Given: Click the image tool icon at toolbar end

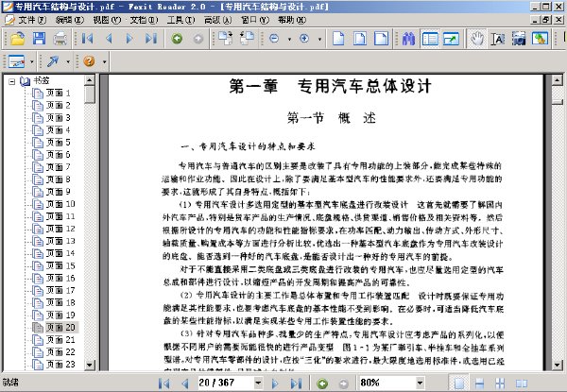Looking at the screenshot, I should click(x=540, y=39).
